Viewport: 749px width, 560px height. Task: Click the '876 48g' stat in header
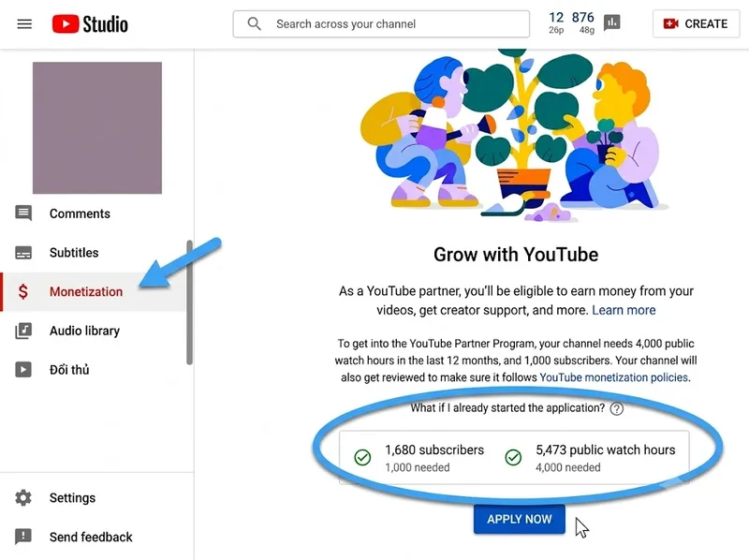(583, 22)
